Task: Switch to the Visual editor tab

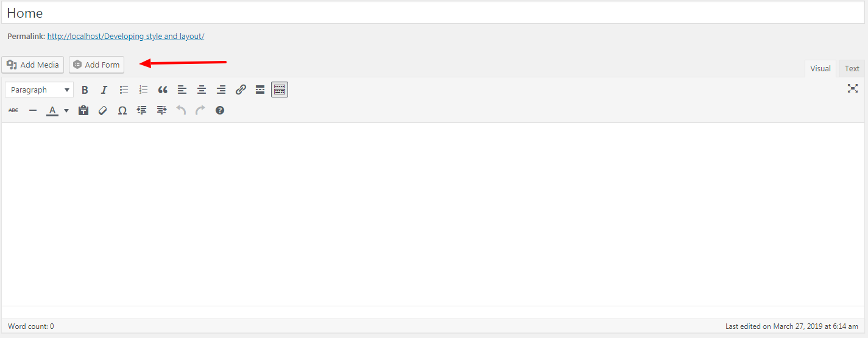Action: click(820, 68)
